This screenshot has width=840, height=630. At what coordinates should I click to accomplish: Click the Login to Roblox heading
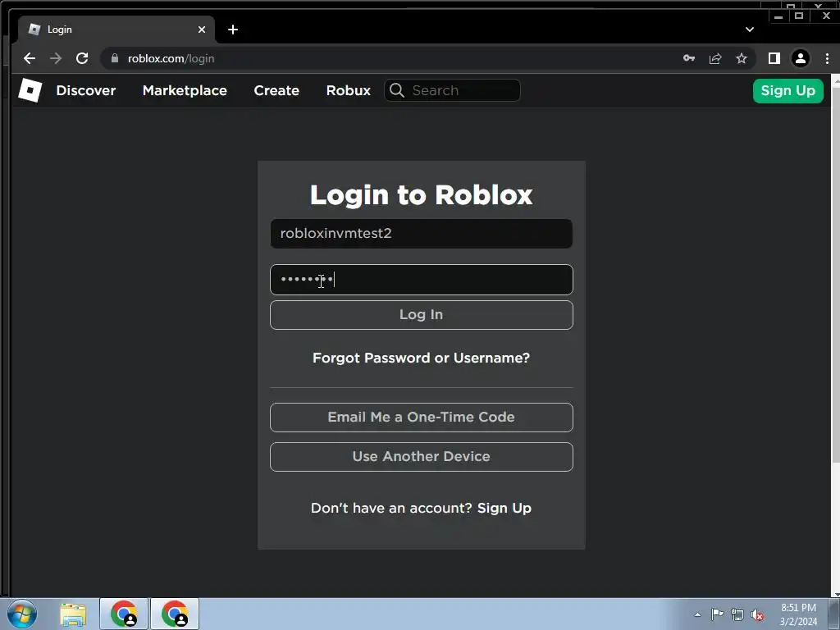tap(422, 194)
